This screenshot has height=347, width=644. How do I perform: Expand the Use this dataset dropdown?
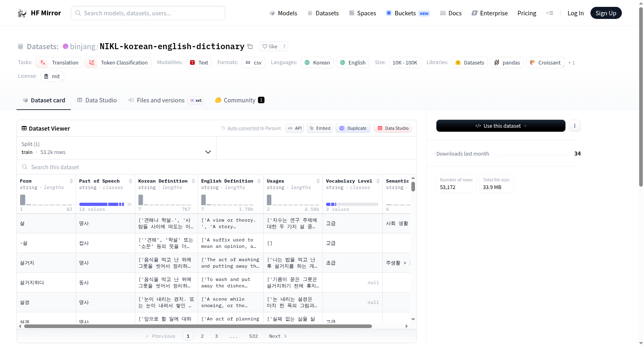(x=501, y=126)
